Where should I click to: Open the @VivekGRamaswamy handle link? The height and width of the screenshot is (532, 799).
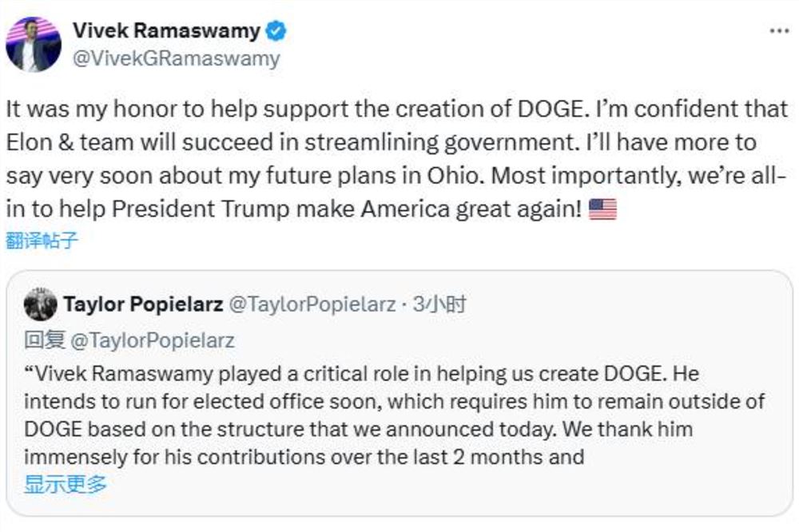(177, 58)
